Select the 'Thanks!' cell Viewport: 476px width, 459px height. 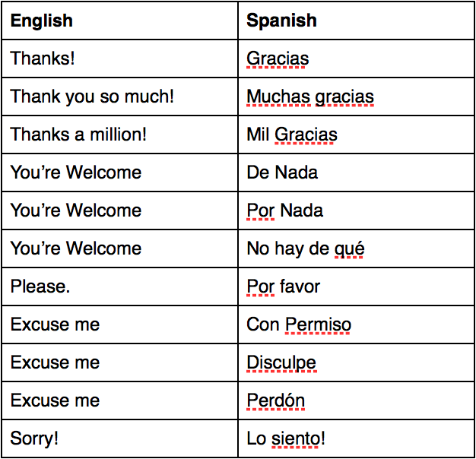[x=43, y=59]
